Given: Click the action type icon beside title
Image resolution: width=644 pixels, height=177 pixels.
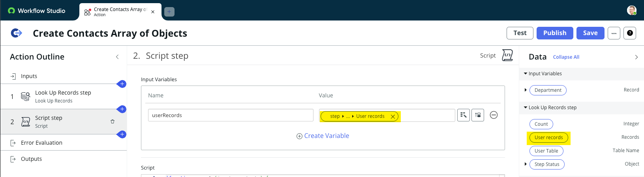Looking at the screenshot, I should 17,33.
